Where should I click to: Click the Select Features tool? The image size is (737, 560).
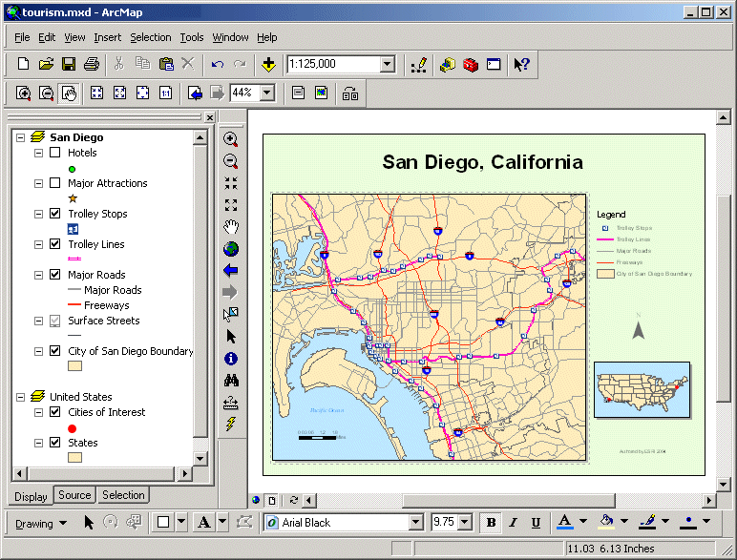click(231, 314)
